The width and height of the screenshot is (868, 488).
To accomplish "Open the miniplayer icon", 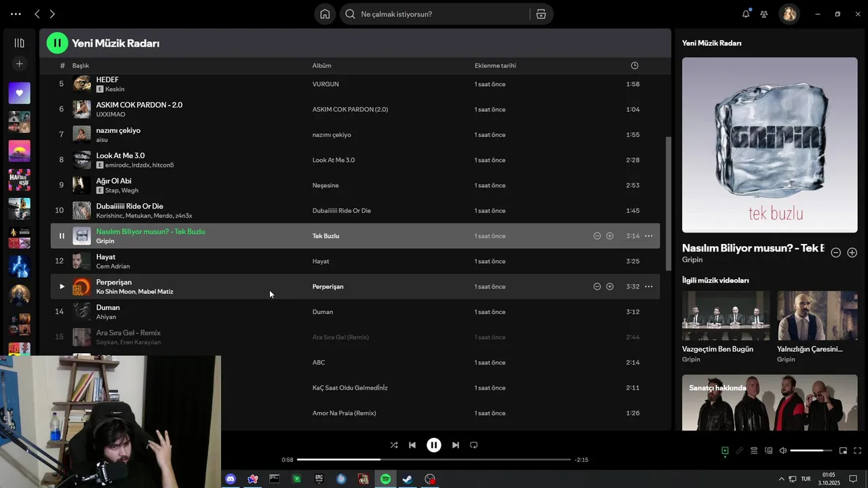I will tap(843, 451).
